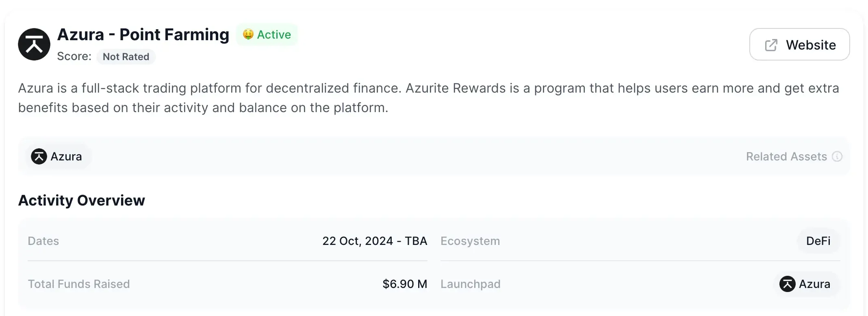Click the $6.90 M funds raised value

[405, 284]
